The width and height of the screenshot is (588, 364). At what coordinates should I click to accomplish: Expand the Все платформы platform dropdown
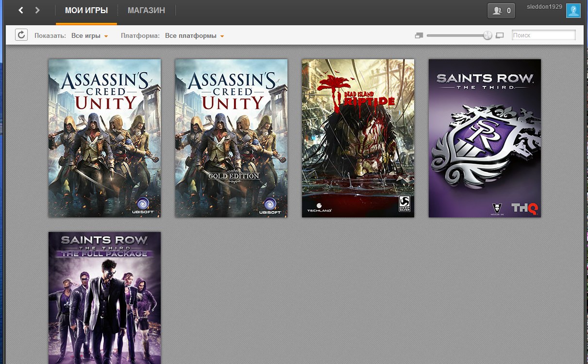(x=194, y=36)
